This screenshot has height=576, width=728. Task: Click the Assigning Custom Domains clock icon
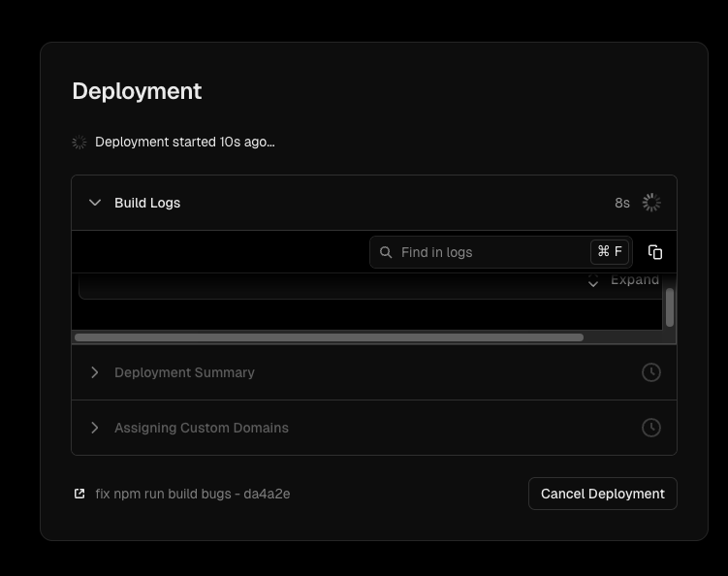pyautogui.click(x=651, y=428)
